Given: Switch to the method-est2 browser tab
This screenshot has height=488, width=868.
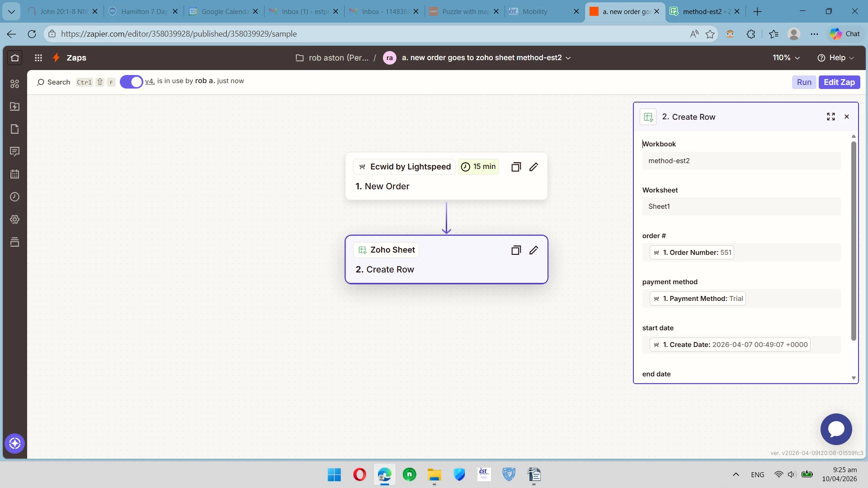Looking at the screenshot, I should pos(704,12).
